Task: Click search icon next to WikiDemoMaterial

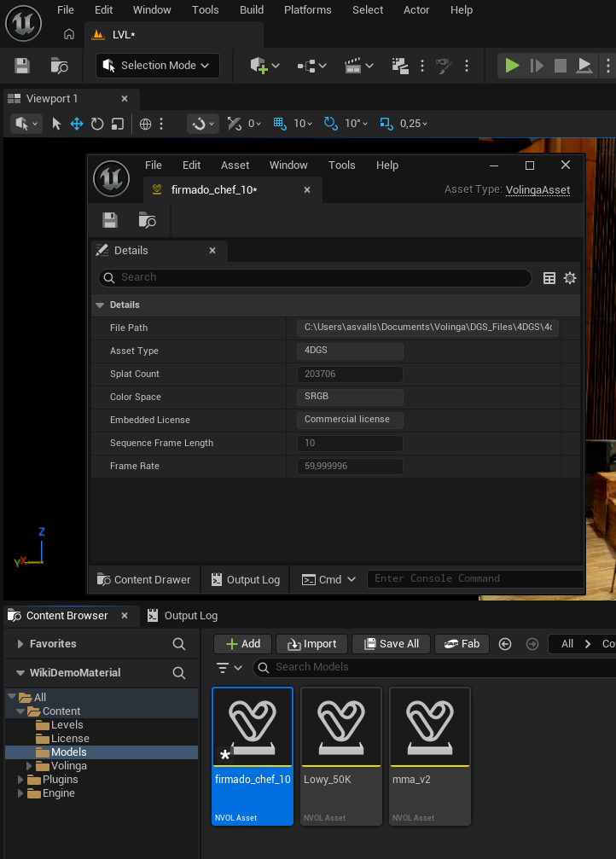Action: [x=178, y=673]
